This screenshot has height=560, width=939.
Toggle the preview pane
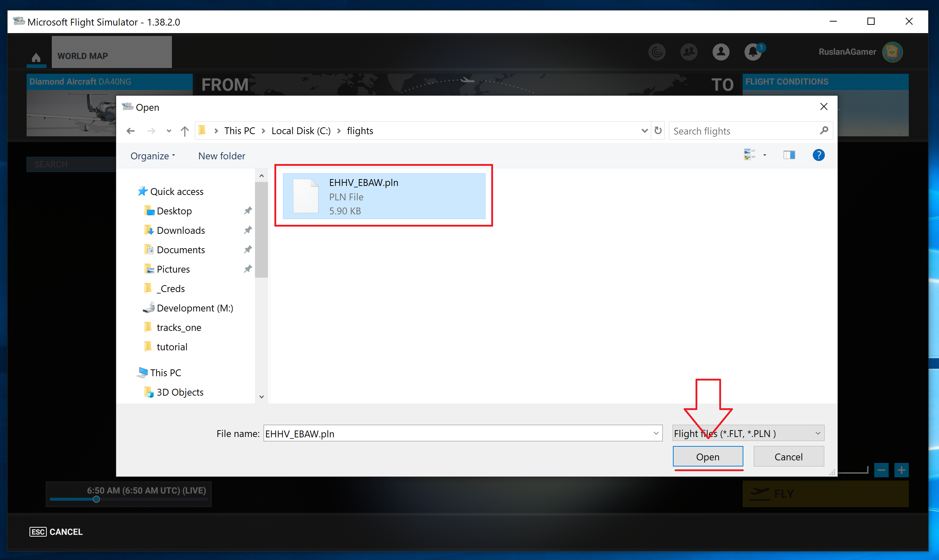[789, 155]
